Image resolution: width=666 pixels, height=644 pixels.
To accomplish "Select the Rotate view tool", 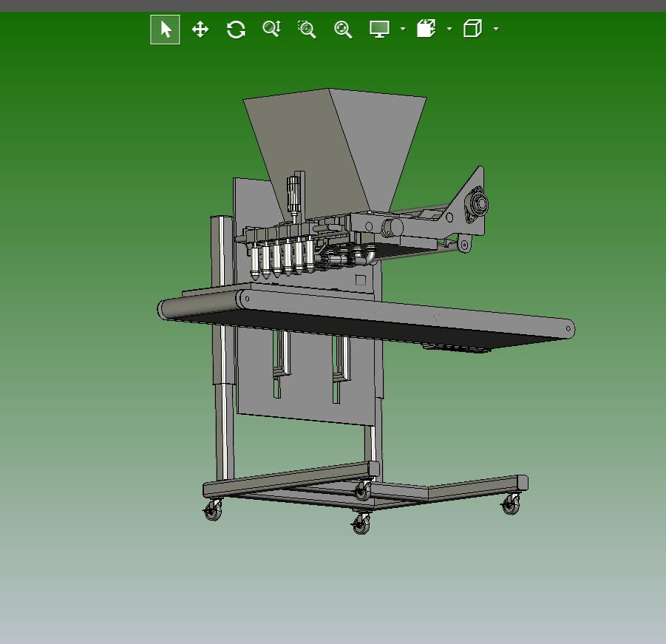I will click(236, 30).
